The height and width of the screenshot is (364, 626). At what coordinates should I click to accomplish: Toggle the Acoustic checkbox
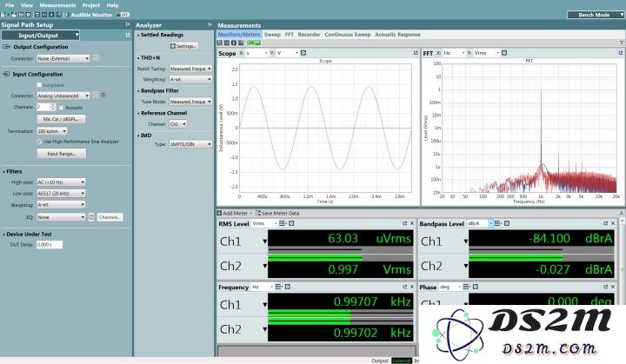(61, 108)
